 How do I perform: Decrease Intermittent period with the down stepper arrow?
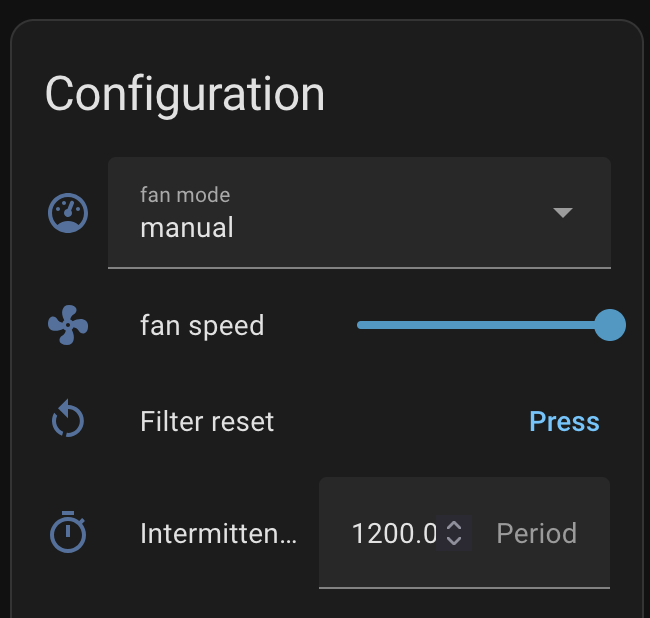[454, 541]
